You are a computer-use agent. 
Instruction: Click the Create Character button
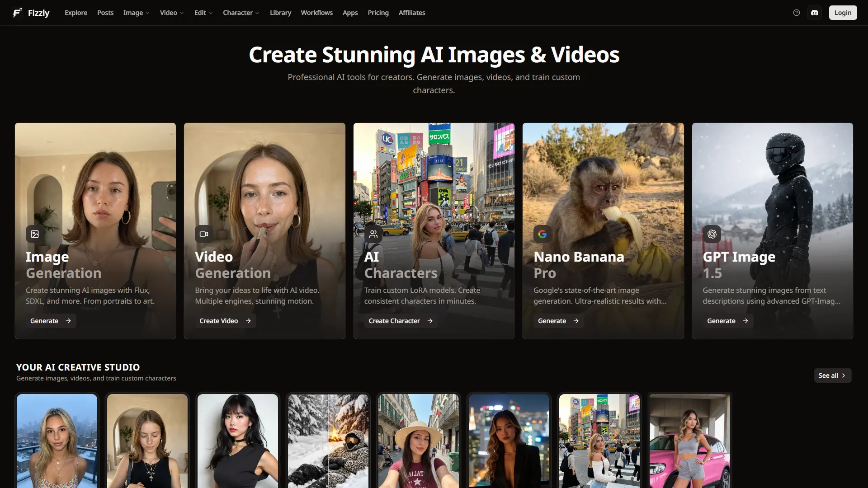pos(400,321)
